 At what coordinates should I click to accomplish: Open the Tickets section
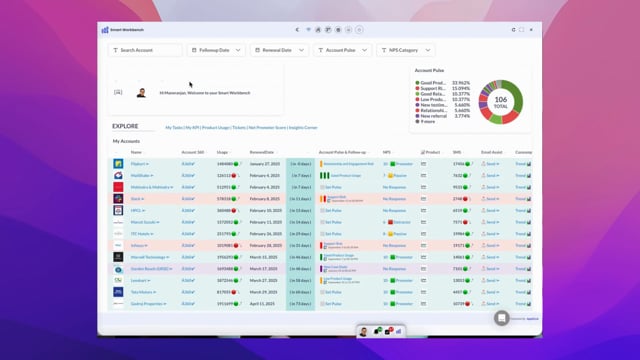[239, 128]
